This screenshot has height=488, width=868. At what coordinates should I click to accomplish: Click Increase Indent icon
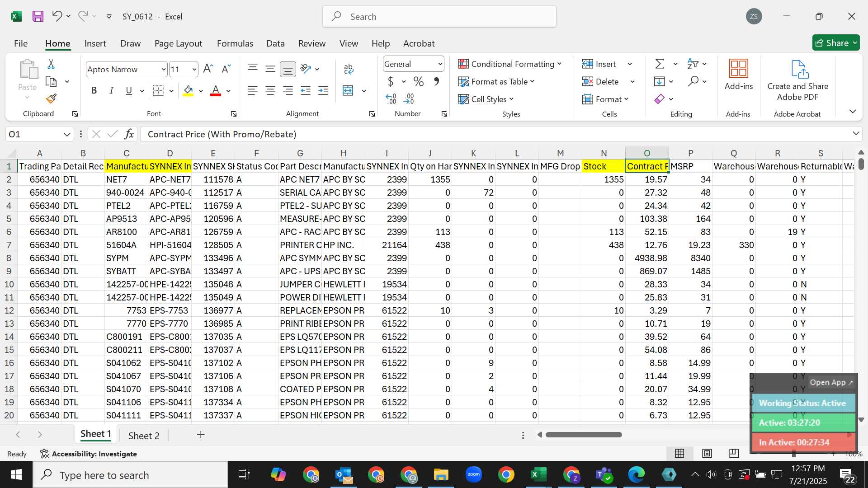[323, 91]
